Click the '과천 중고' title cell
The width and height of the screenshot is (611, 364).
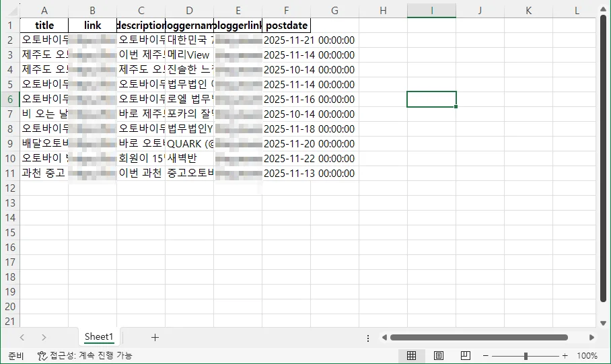pos(44,174)
